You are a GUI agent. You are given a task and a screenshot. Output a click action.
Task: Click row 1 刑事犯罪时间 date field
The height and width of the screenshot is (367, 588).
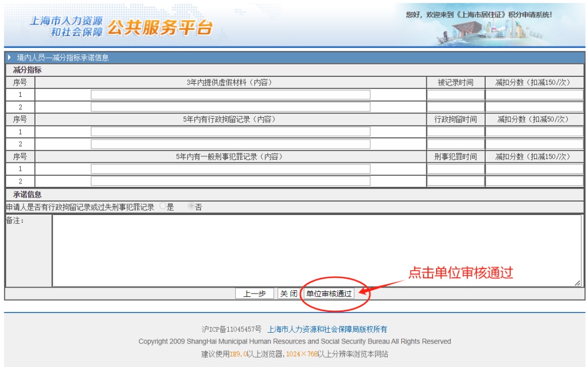click(x=455, y=169)
